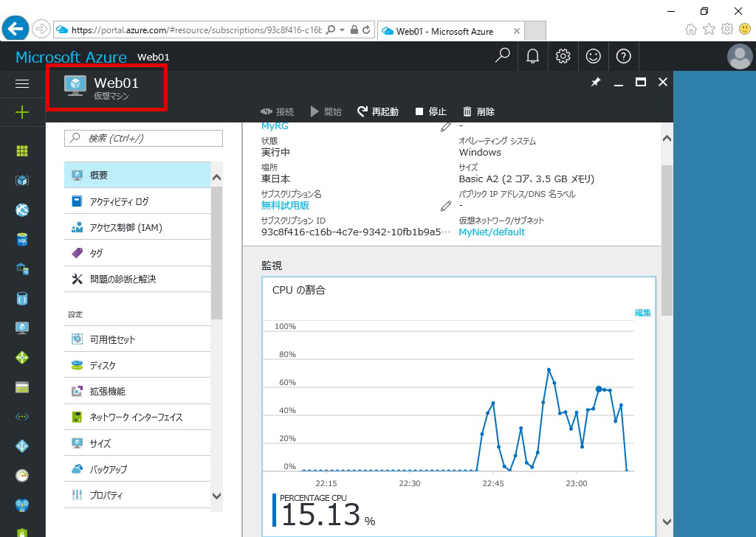Open タグ menu item
The height and width of the screenshot is (537, 756).
coord(137,253)
